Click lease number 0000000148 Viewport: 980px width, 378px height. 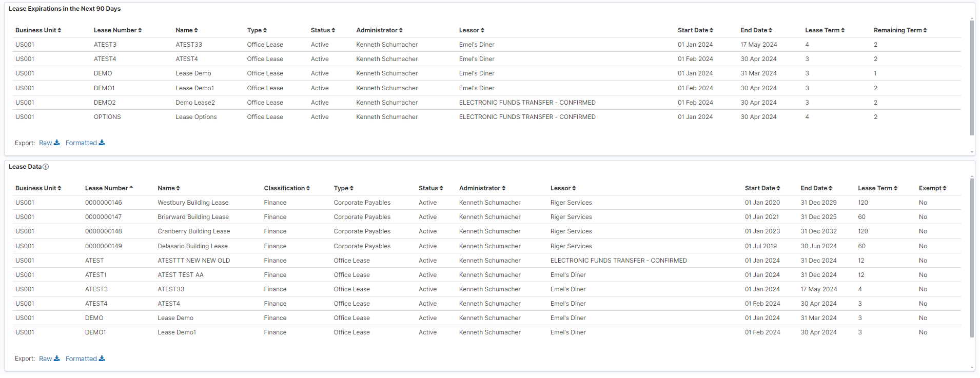[x=104, y=231]
